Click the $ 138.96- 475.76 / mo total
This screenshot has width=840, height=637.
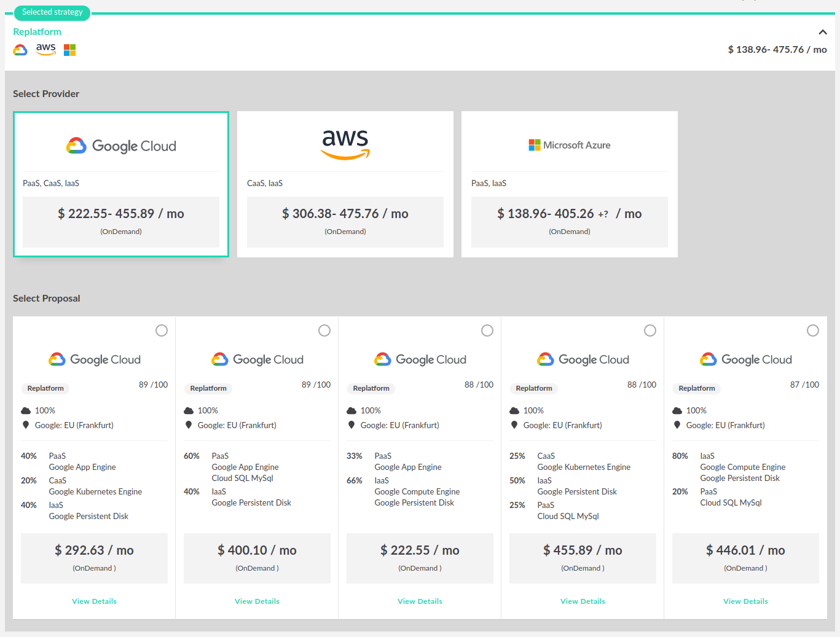tap(777, 50)
